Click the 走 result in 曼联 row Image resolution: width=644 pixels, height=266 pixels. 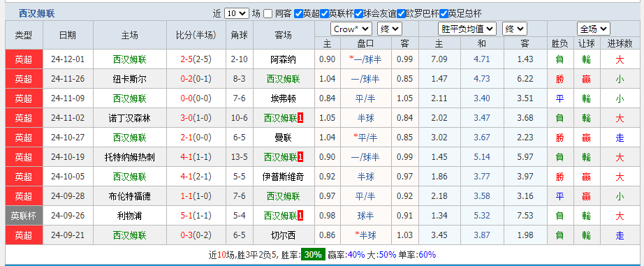click(x=620, y=138)
